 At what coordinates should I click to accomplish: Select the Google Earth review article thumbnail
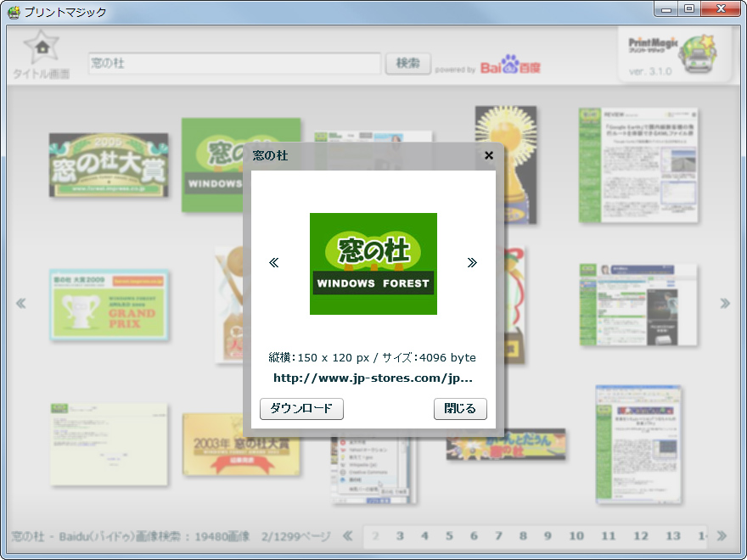tap(638, 165)
